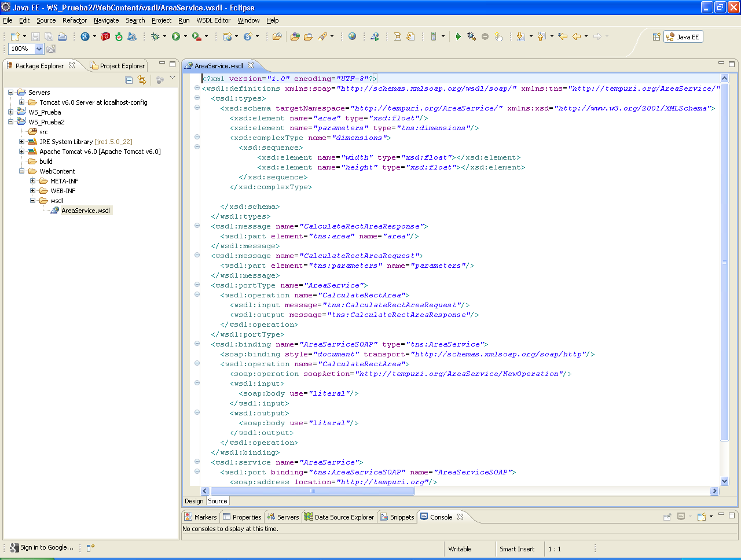Click the capture screenshot camera icon

click(x=51, y=49)
